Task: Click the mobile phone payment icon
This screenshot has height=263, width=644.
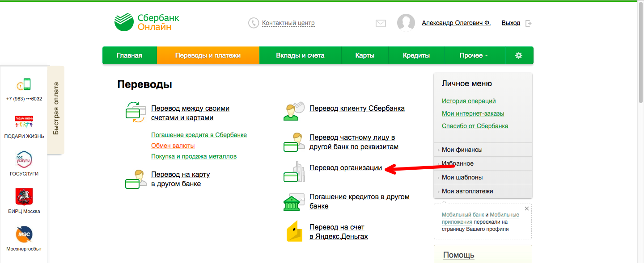Action: (x=24, y=85)
